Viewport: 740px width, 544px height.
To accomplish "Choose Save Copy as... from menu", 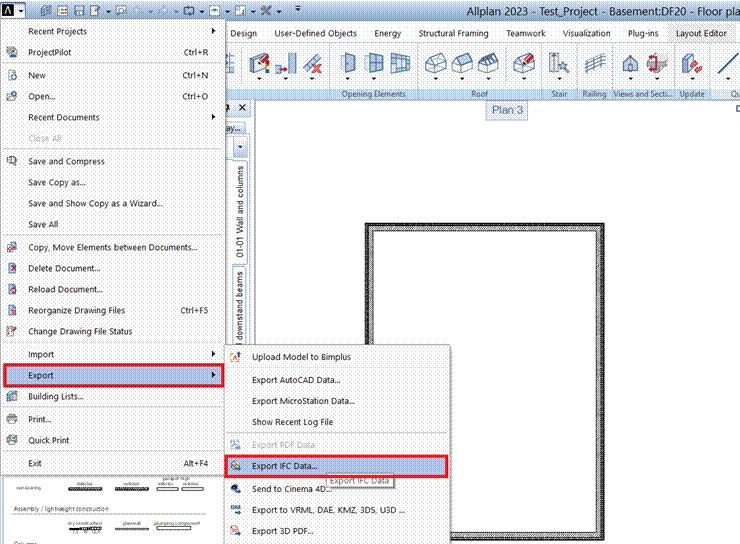I will [x=57, y=182].
